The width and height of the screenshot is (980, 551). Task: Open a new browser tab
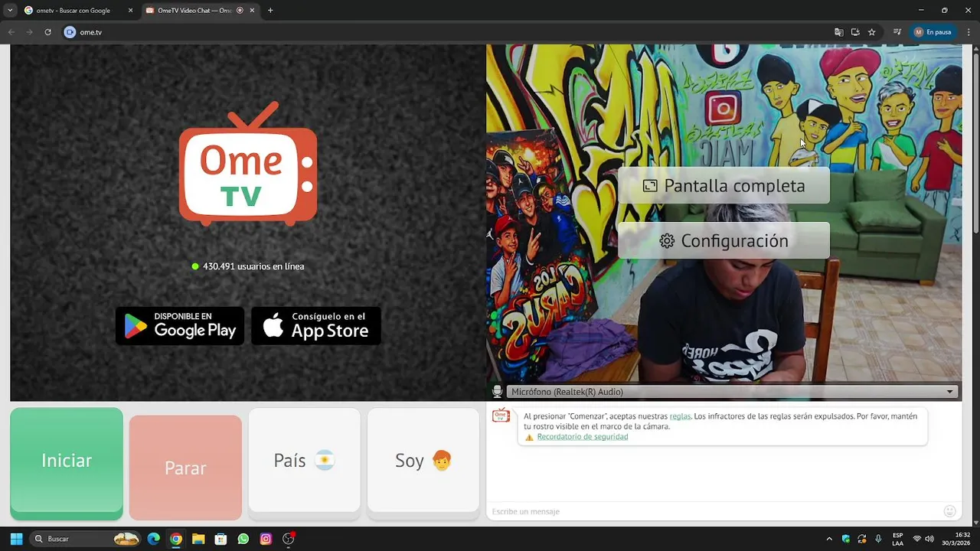tap(270, 11)
